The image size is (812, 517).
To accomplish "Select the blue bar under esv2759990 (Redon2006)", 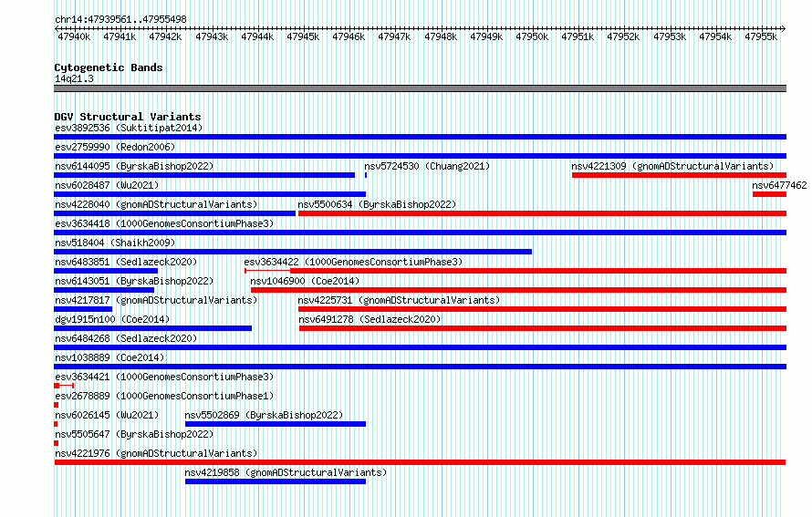I will click(420, 156).
